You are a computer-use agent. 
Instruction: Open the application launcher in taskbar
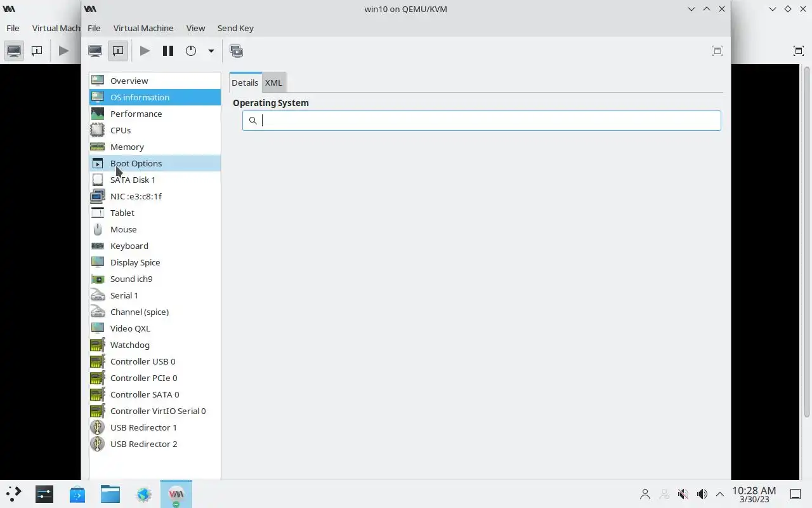14,494
